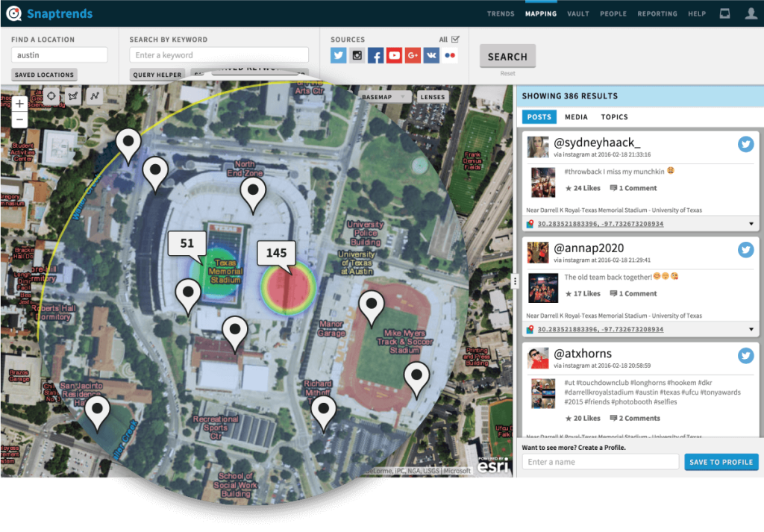This screenshot has height=532, width=764.
Task: Click the Enter a name profile field
Action: click(x=600, y=461)
